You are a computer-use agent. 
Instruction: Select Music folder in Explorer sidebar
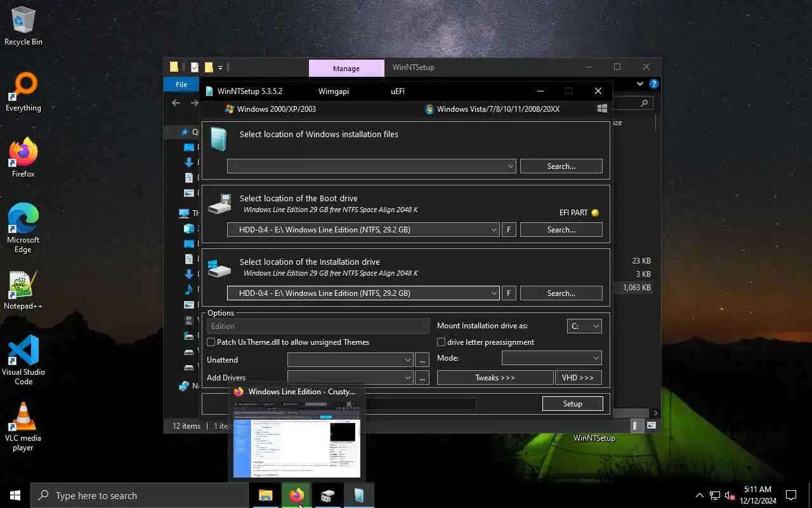point(189,290)
